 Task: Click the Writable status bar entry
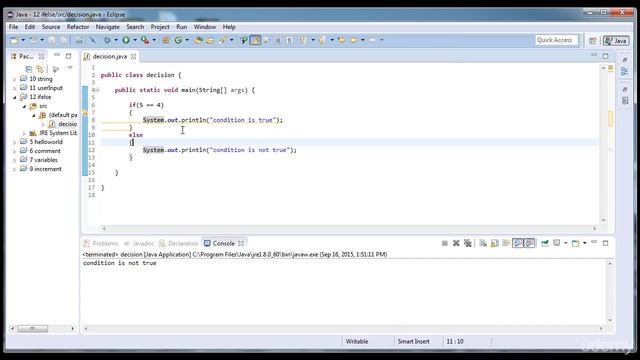(357, 342)
